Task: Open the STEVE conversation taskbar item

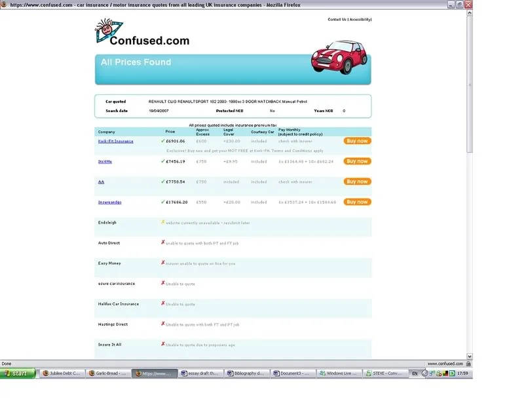Action: [385, 373]
